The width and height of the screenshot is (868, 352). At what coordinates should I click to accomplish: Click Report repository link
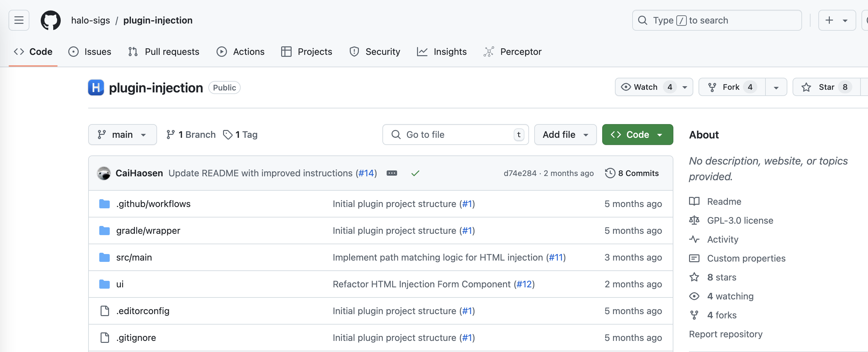pos(726,334)
